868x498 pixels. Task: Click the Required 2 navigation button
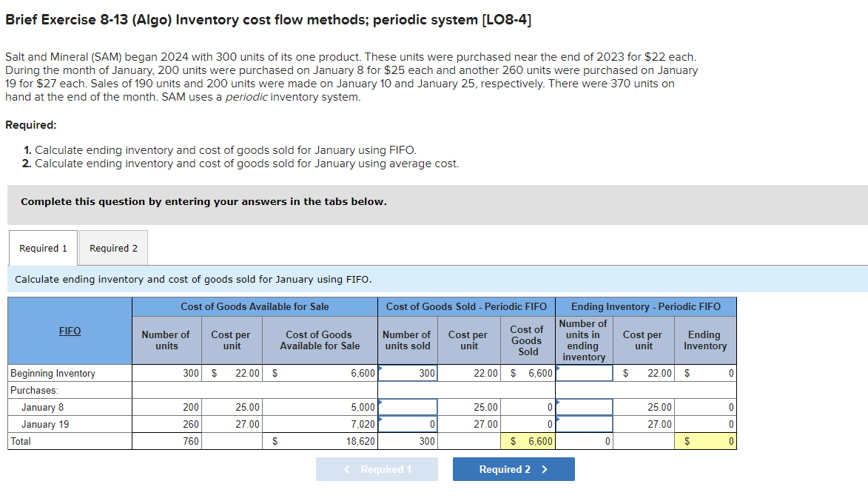coord(513,468)
